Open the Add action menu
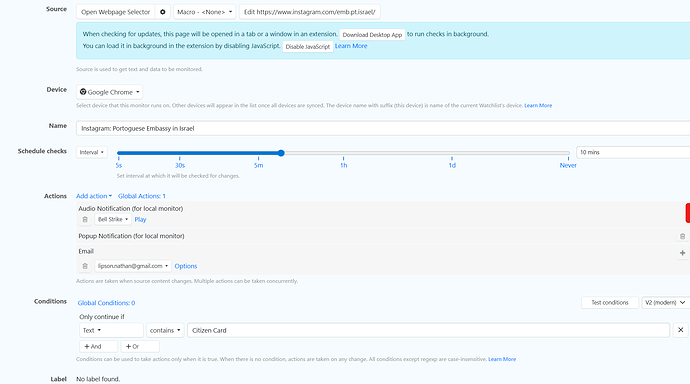Viewport: 690px width, 384px height. [x=94, y=196]
